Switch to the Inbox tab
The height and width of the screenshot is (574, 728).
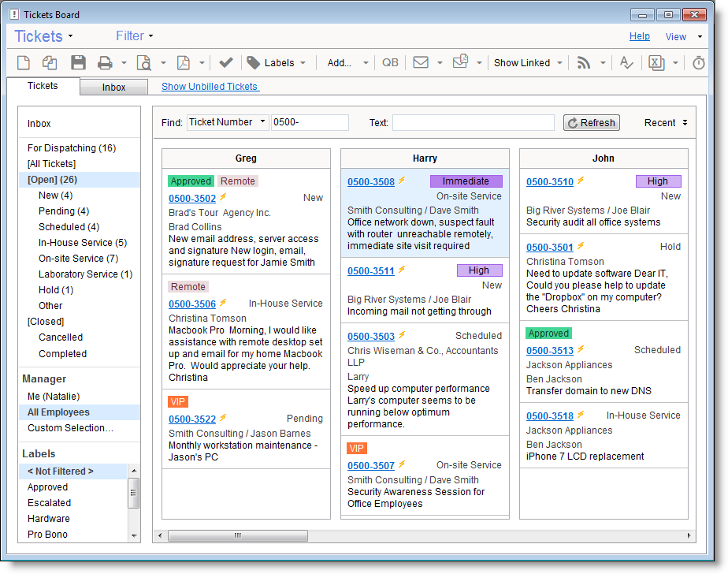point(113,88)
